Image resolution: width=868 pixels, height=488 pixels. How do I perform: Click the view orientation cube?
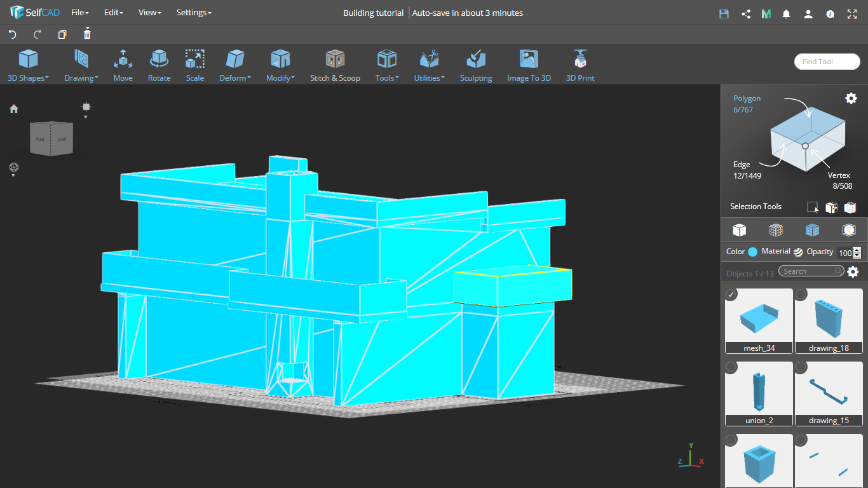coord(51,139)
